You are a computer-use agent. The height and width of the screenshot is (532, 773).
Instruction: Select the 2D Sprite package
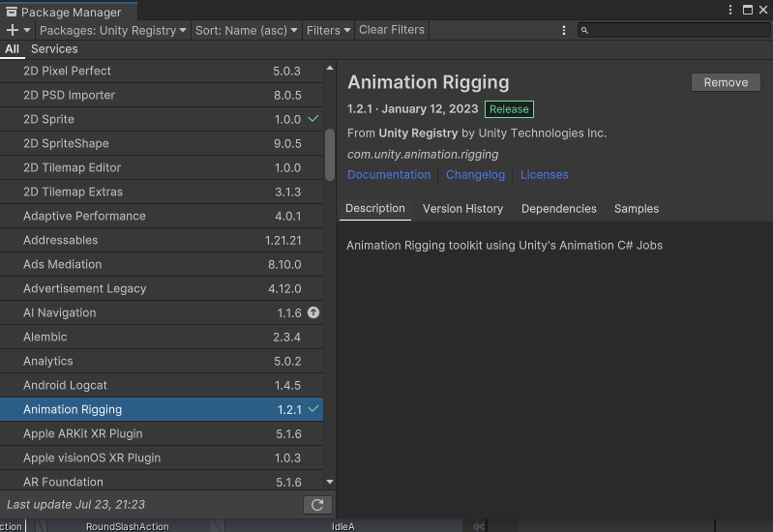tap(162, 119)
